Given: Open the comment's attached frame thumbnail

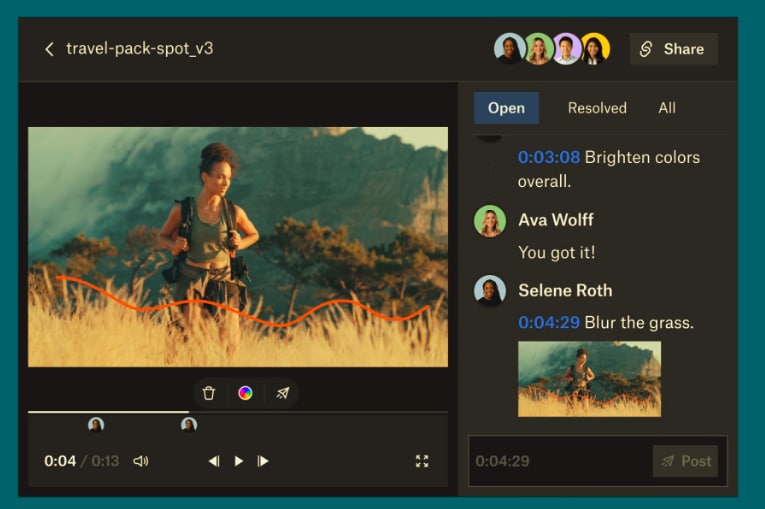Looking at the screenshot, I should coord(589,378).
